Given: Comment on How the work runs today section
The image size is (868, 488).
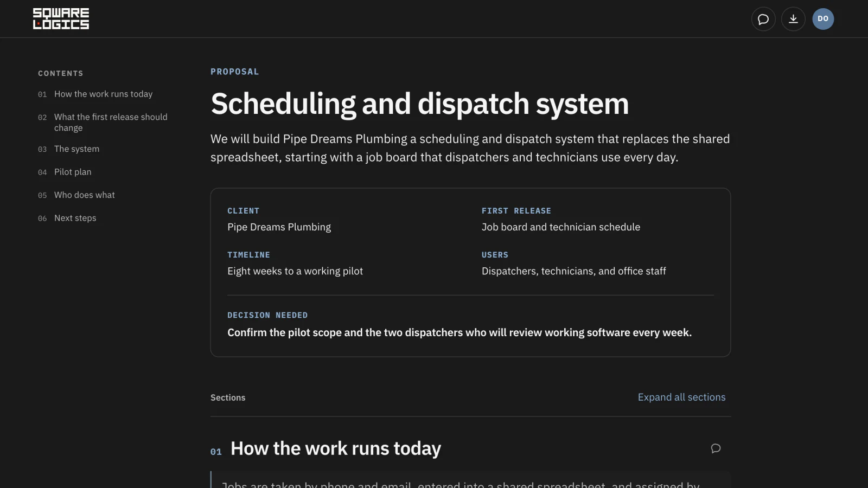Looking at the screenshot, I should click(716, 448).
